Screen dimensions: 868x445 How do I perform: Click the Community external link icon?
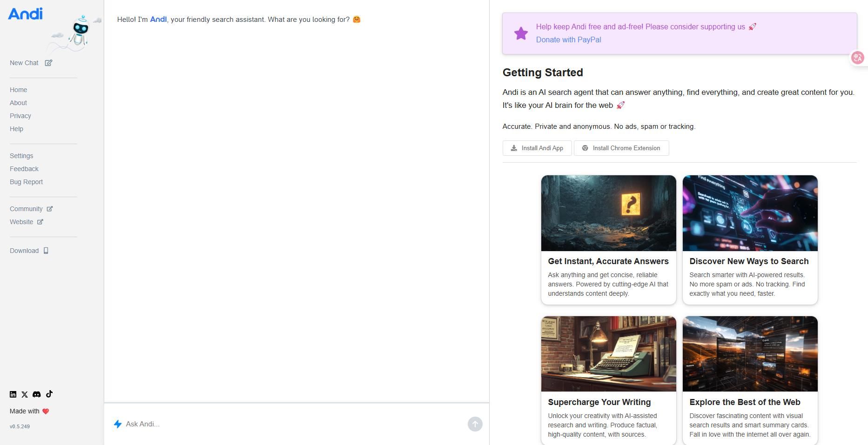click(50, 209)
